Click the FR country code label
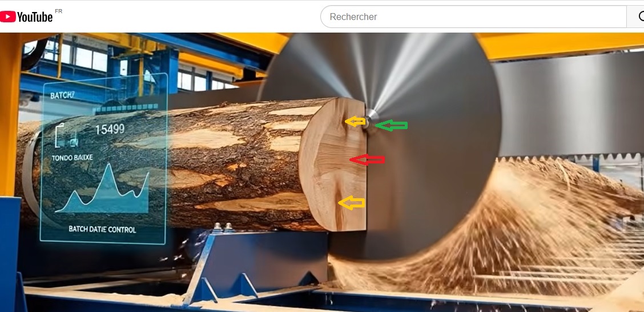 (x=58, y=11)
